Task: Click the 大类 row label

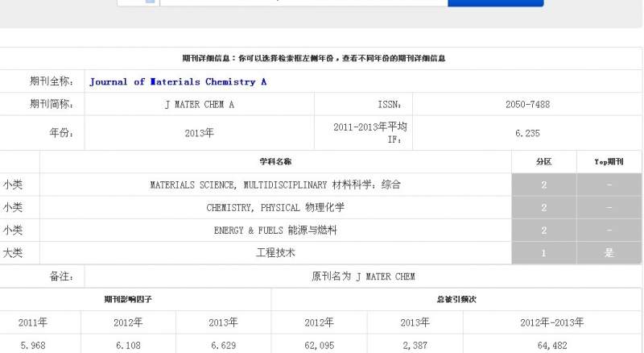Action: (x=12, y=252)
